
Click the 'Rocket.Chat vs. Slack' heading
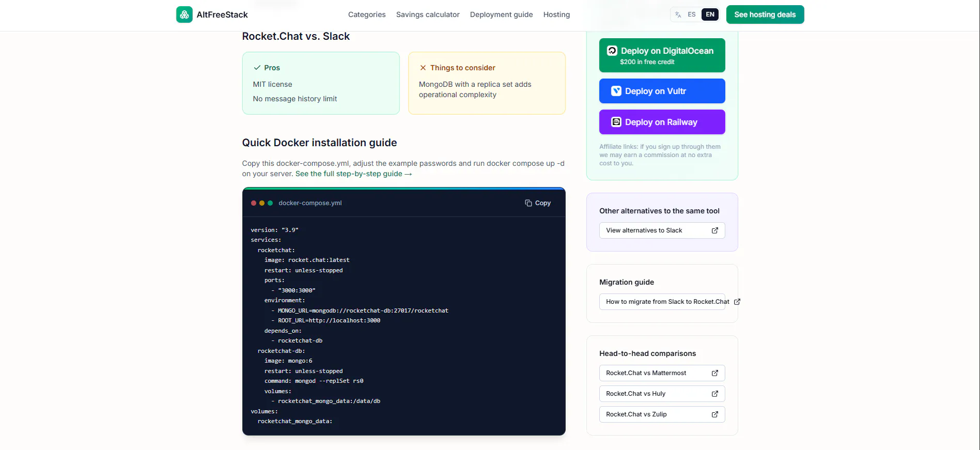point(296,36)
